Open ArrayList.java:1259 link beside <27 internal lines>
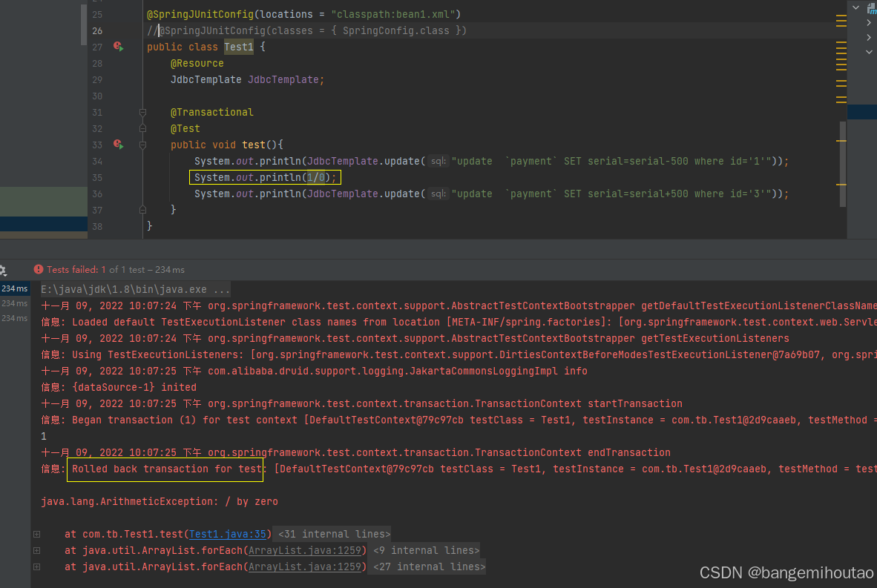Image resolution: width=877 pixels, height=588 pixels. 305,566
